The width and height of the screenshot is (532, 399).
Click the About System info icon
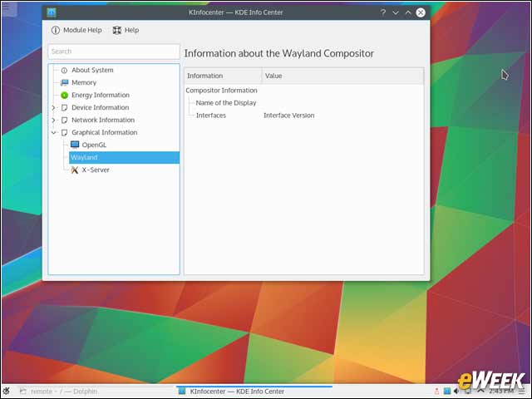(x=64, y=71)
